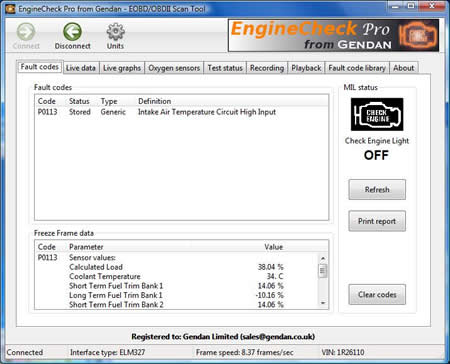Open the Live graphs tab

(x=122, y=68)
